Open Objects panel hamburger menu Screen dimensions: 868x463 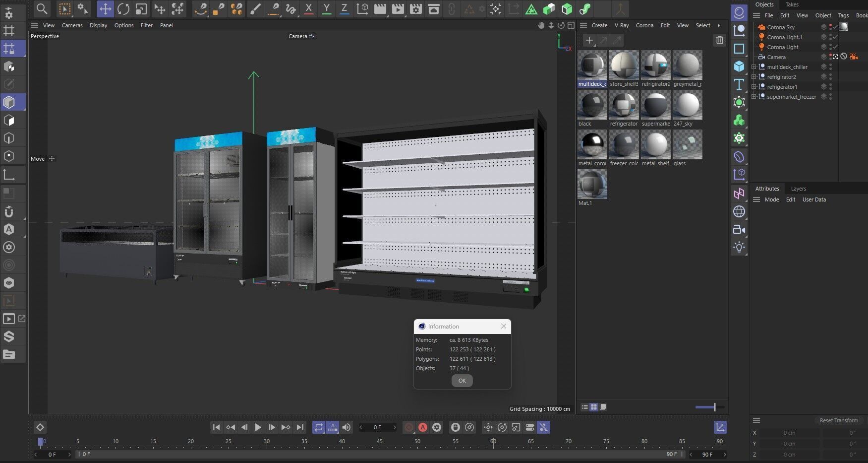756,15
